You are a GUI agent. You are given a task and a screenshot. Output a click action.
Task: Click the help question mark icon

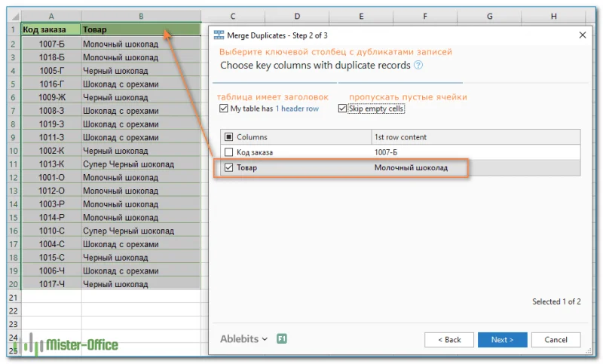click(418, 66)
